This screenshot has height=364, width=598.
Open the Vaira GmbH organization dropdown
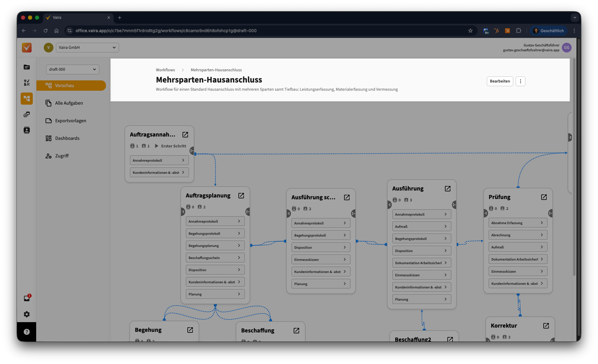pos(87,48)
